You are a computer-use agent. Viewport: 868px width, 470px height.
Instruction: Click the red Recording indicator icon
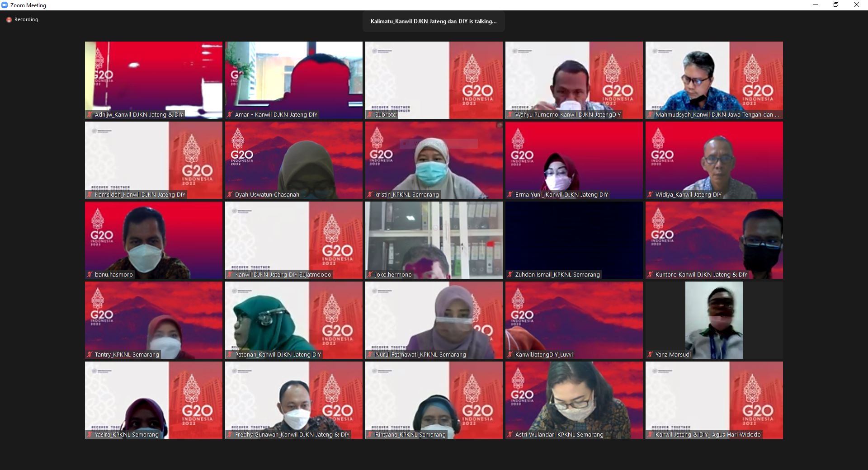tap(9, 20)
